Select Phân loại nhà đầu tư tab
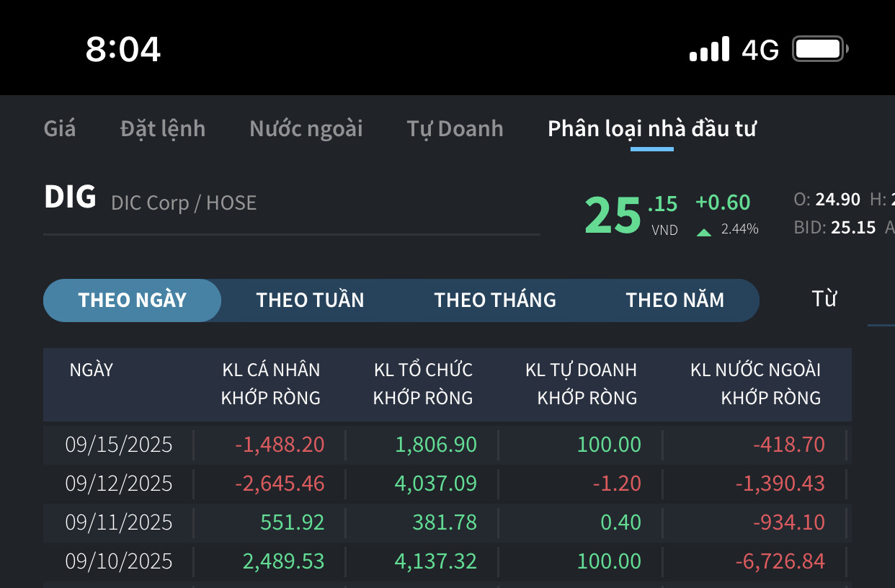 [651, 129]
